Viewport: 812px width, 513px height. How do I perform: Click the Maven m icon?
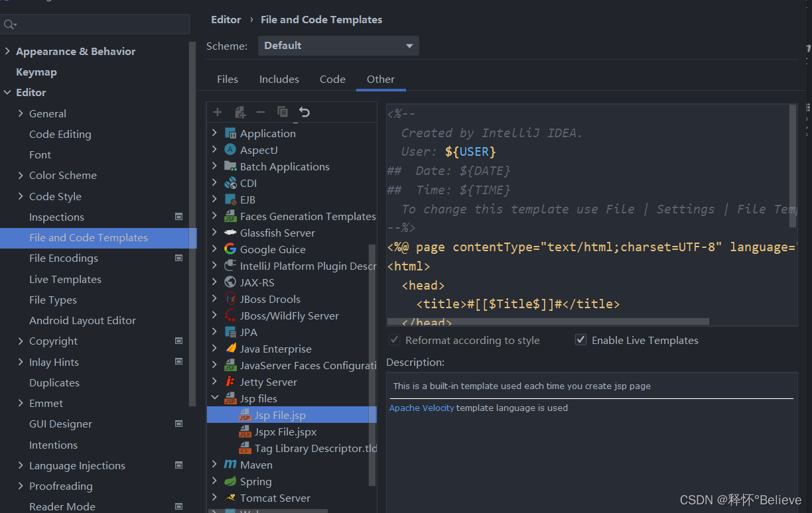click(230, 465)
